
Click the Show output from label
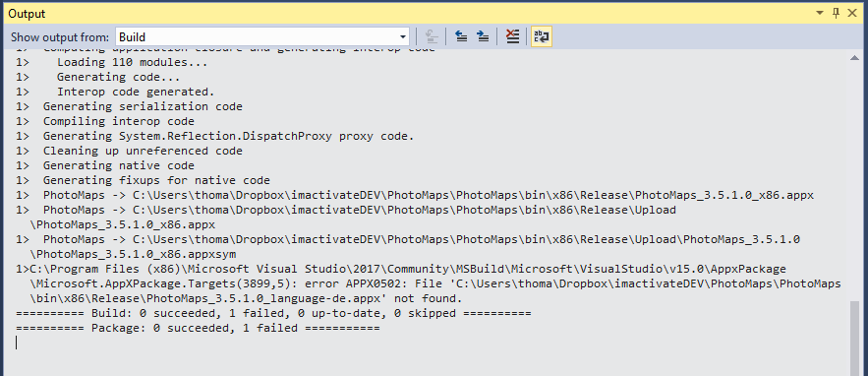(x=60, y=37)
